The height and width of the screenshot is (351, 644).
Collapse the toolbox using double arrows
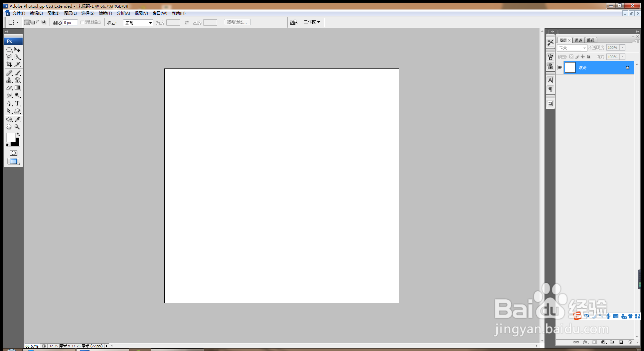6,31
